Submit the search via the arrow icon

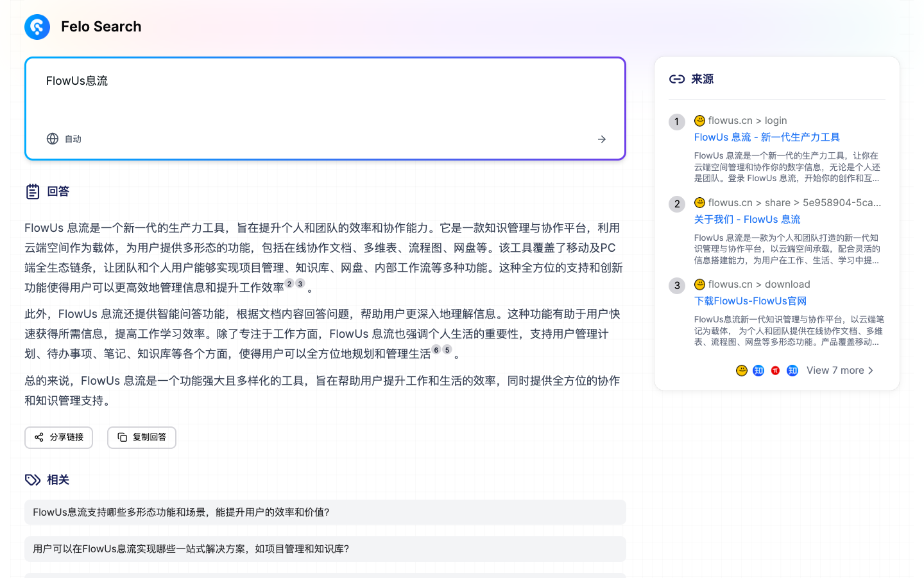[601, 139]
